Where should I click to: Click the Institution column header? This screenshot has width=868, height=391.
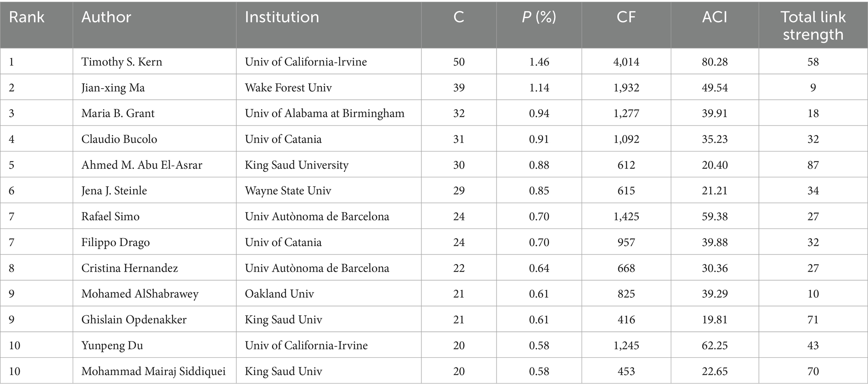[x=282, y=17]
